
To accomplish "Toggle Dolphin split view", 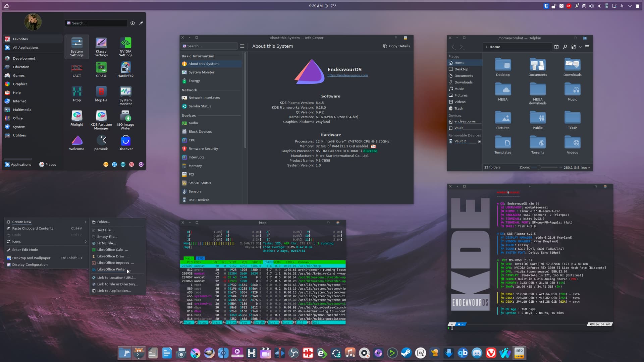I will click(x=556, y=47).
